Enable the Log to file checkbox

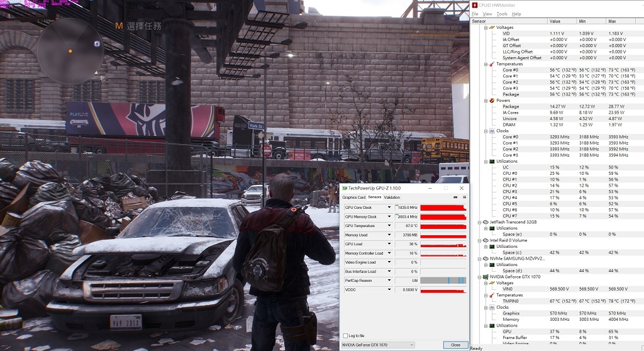(x=345, y=336)
